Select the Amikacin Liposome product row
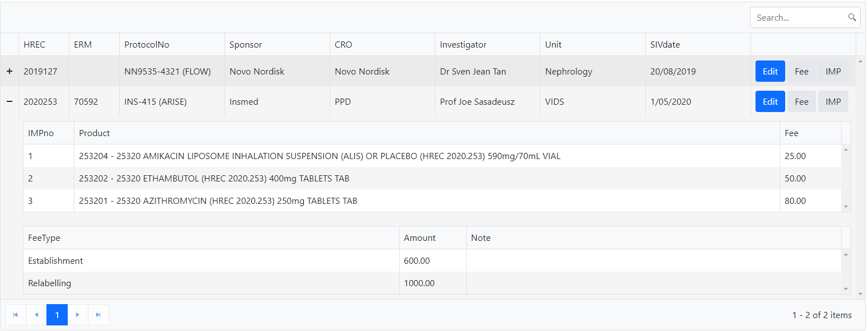Screen dimensions: 868x331 pos(320,156)
